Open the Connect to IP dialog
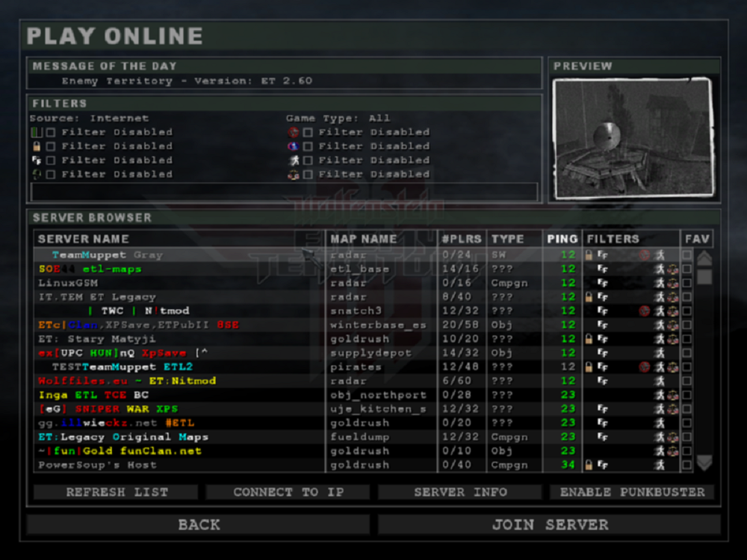Screen dimensions: 747x560 tap(288, 492)
